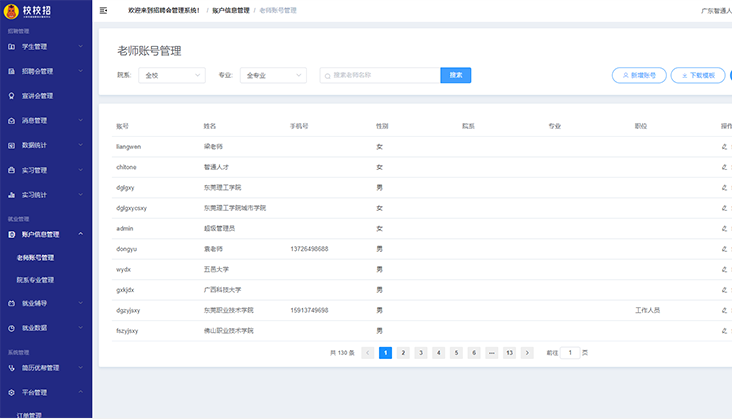
Task: Expand the 实习统计 menu
Action: [x=80, y=195]
